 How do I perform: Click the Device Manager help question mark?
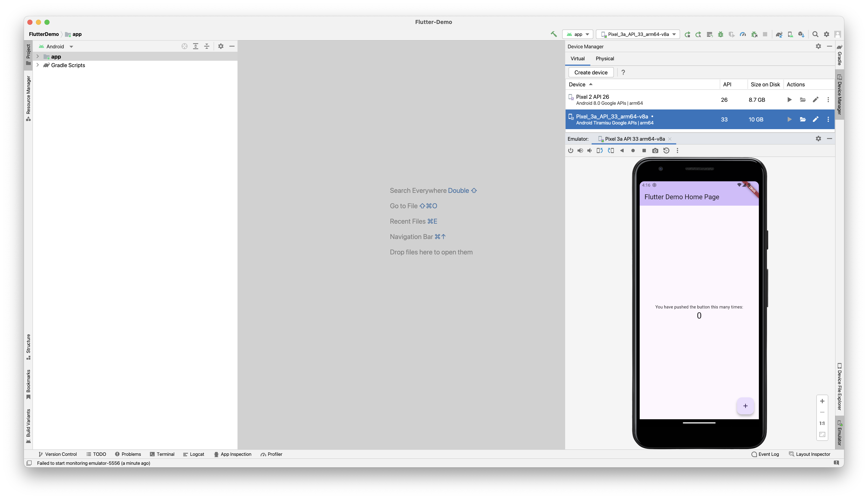[x=623, y=72]
